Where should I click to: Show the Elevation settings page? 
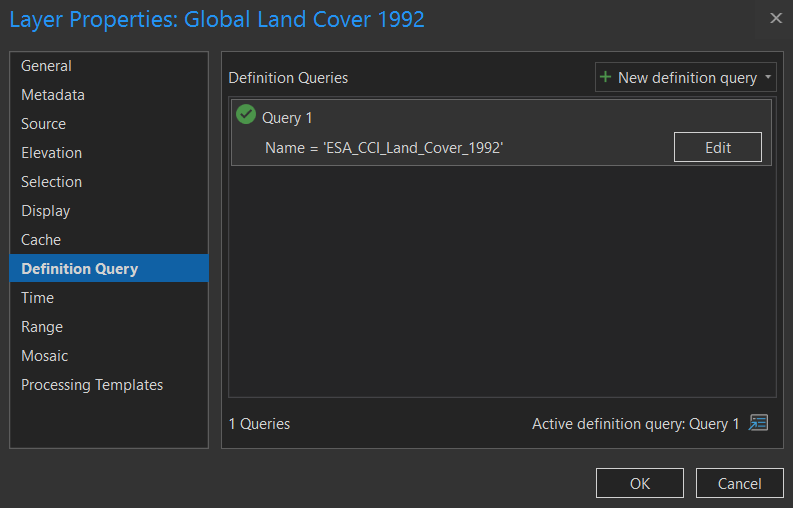point(51,153)
